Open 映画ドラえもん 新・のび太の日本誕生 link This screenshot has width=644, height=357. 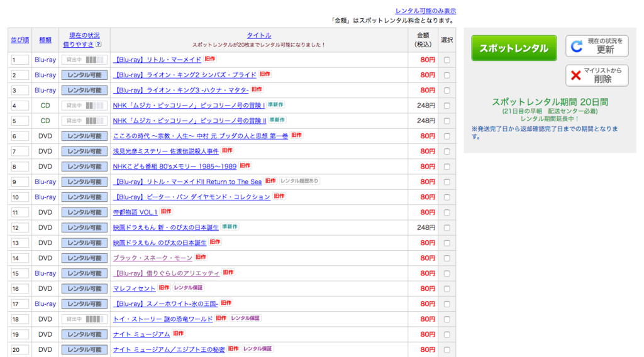[x=166, y=228]
